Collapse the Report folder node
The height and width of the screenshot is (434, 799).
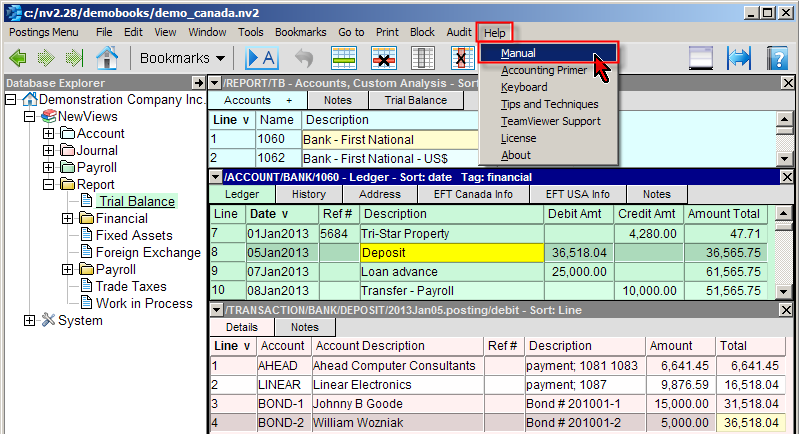click(x=49, y=185)
